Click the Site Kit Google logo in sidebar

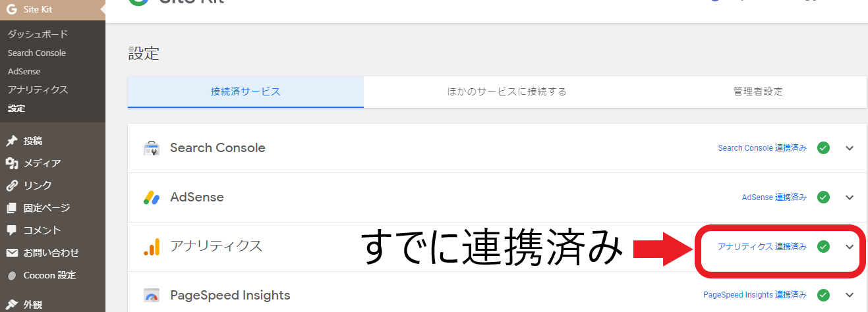[11, 10]
